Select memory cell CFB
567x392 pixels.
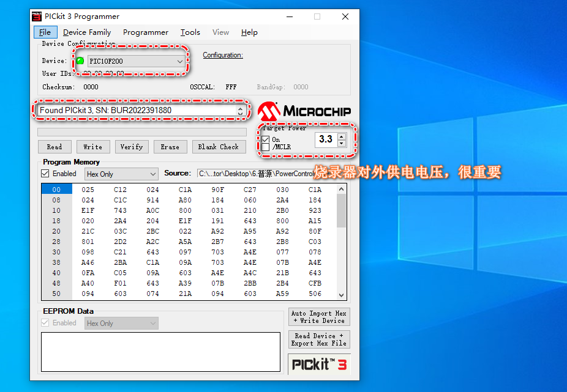click(x=315, y=283)
